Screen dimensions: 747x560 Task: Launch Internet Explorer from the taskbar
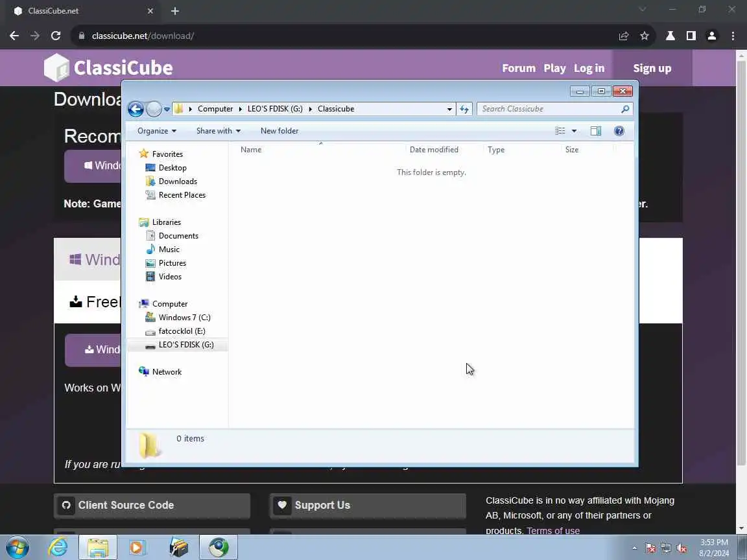click(x=58, y=548)
